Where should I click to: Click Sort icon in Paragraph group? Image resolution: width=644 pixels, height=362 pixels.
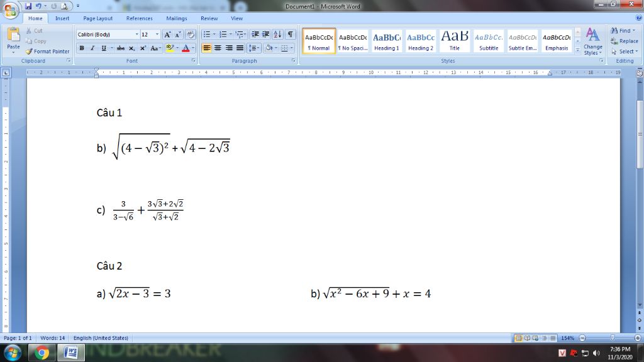pyautogui.click(x=277, y=35)
